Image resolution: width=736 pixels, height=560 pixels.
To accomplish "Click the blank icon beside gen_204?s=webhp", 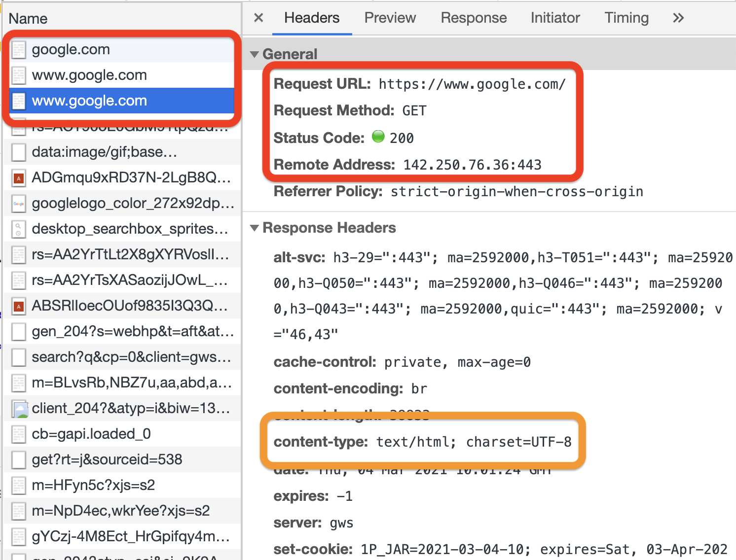I will click(x=19, y=332).
